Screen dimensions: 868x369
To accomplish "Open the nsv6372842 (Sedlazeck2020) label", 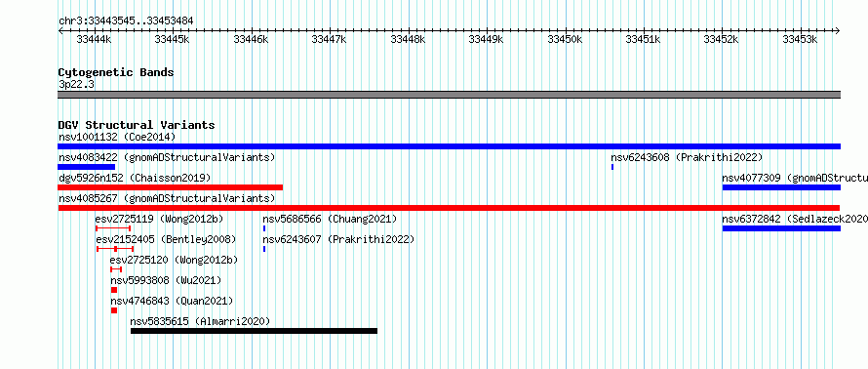I will coord(795,219).
